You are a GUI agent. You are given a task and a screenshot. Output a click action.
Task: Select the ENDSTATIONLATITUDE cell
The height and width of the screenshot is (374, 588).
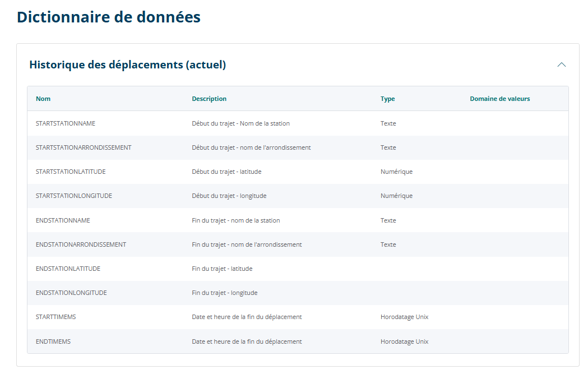click(68, 269)
